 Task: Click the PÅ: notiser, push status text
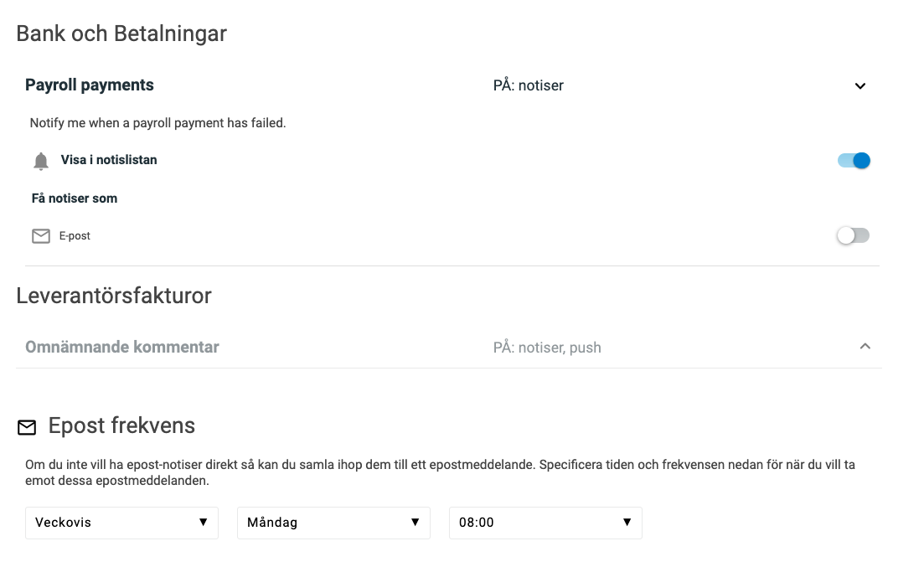tap(547, 348)
